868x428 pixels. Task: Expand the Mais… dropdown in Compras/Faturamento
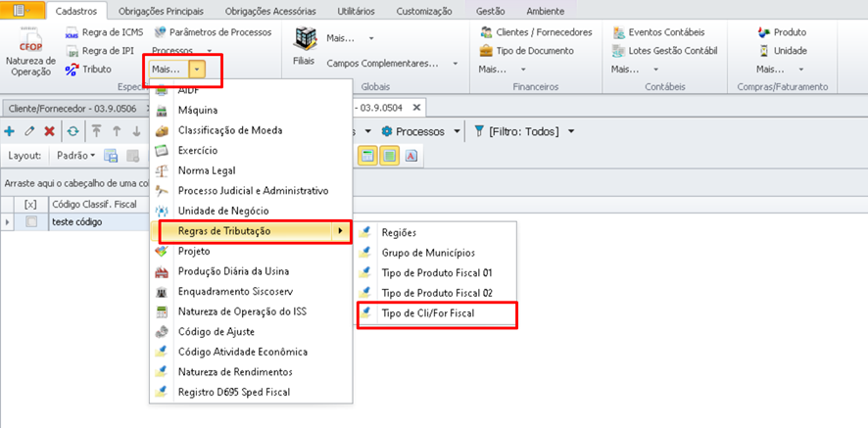800,70
